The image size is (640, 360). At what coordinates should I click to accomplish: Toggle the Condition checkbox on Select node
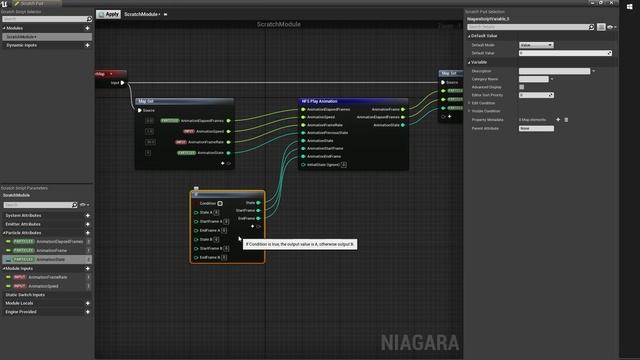[220, 203]
